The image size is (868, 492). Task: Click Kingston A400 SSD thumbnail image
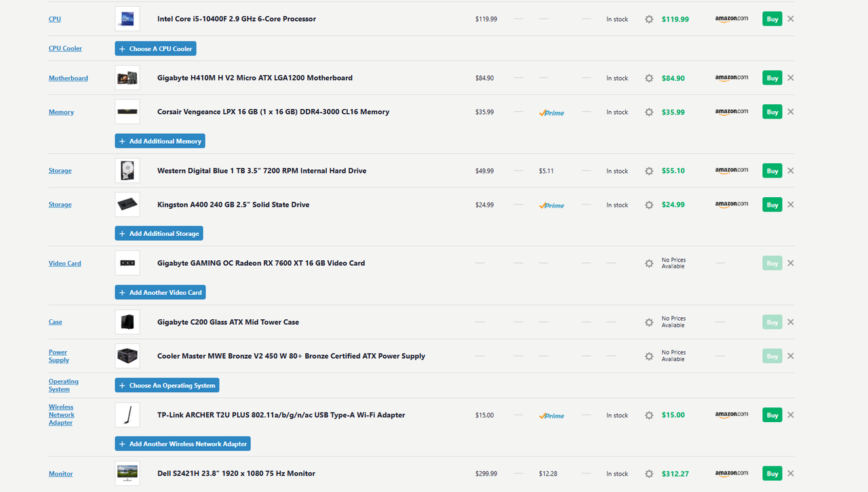pos(127,205)
